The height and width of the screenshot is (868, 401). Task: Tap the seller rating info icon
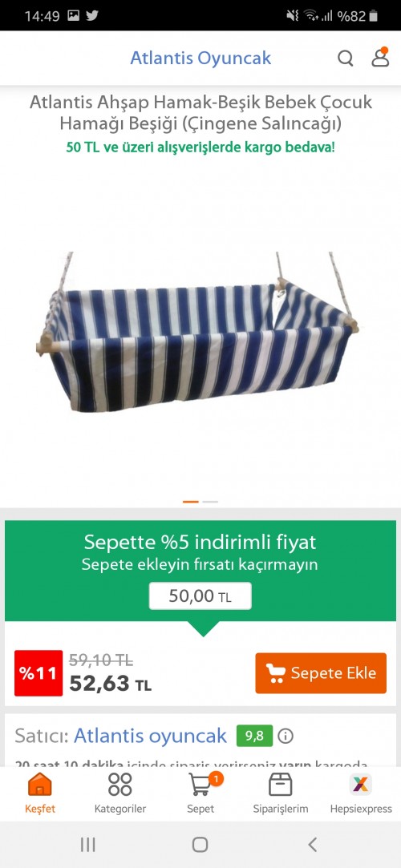(286, 736)
